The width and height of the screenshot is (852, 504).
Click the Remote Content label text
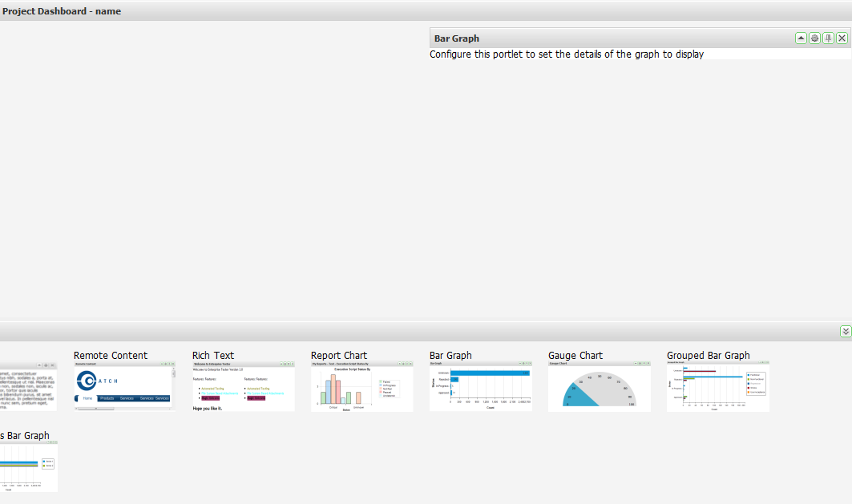111,356
